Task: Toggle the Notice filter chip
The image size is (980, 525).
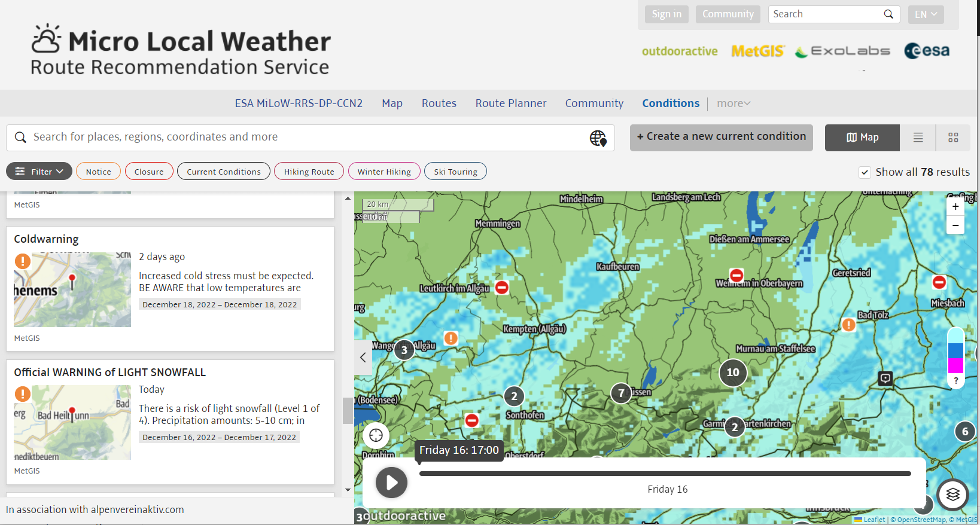Action: (x=98, y=172)
